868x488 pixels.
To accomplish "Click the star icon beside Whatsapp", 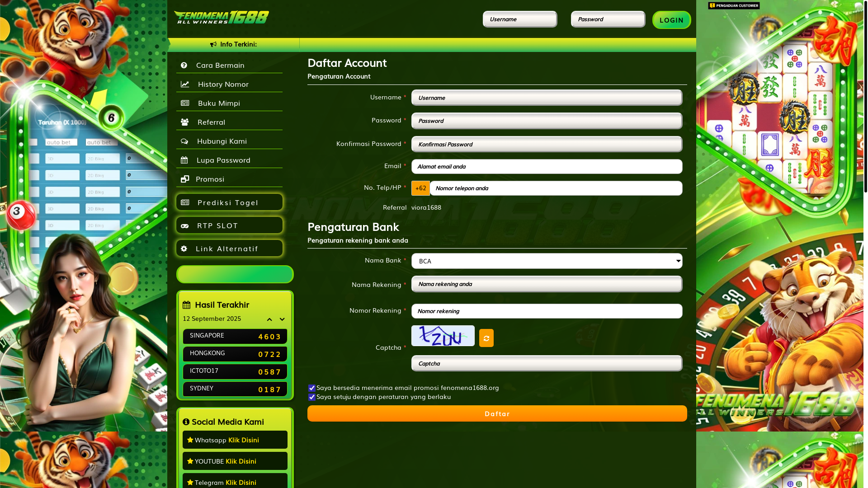I will [190, 440].
